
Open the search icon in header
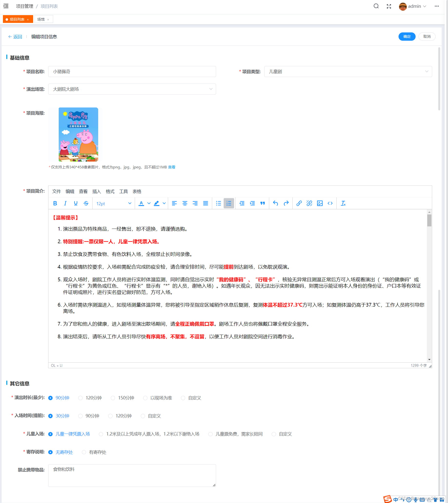[x=376, y=6]
